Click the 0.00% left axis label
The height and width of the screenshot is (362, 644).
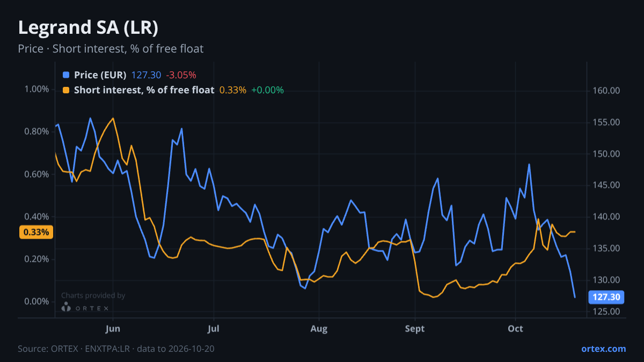(37, 301)
